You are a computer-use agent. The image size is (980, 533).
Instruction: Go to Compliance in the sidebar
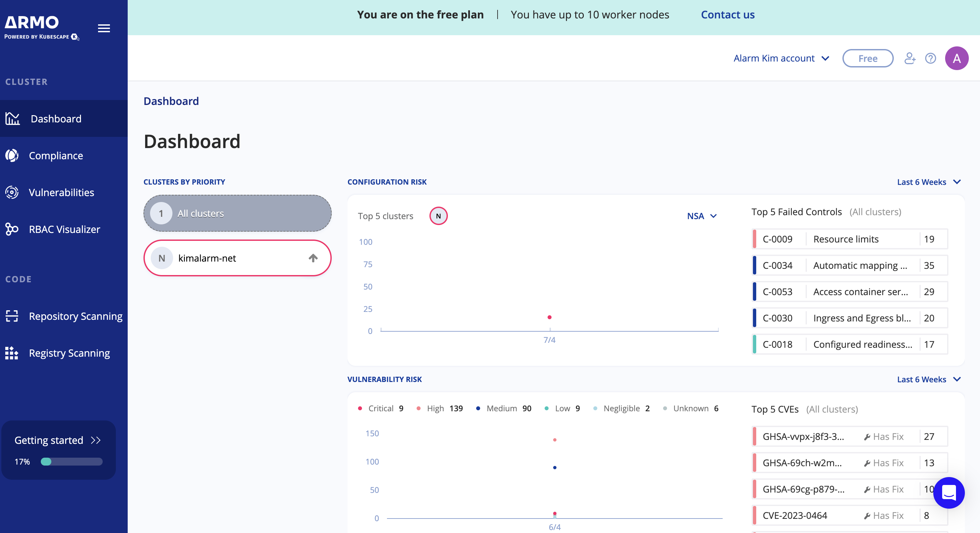coord(56,155)
